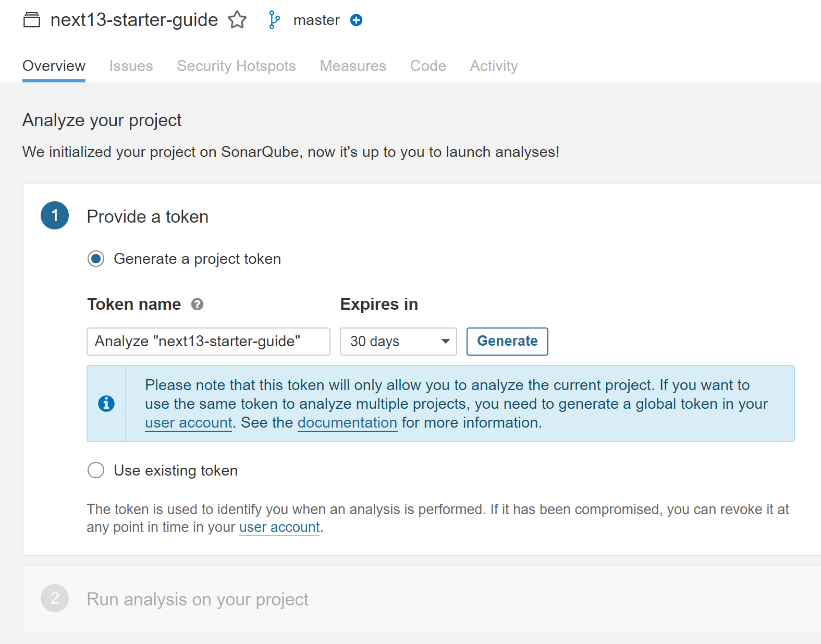Click the step 2 circle icon

(x=54, y=598)
